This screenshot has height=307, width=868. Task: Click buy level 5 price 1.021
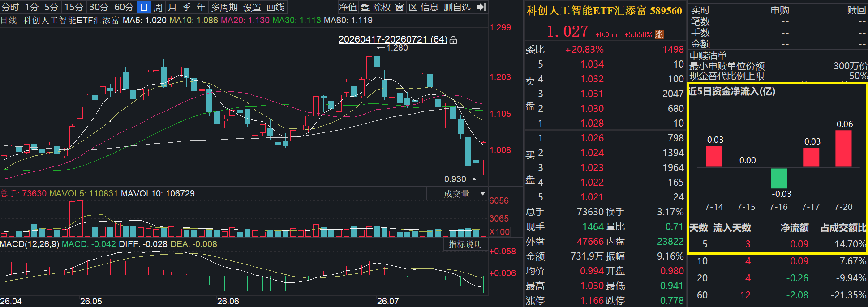tap(592, 197)
